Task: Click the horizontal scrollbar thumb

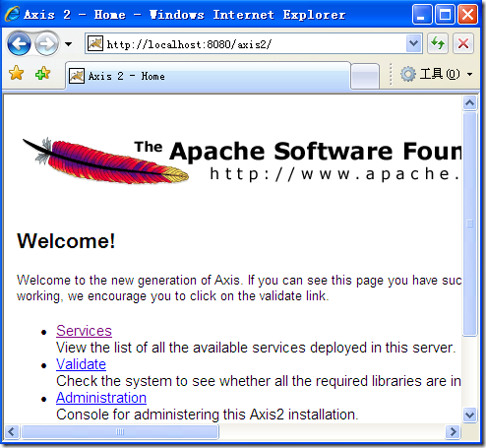Action: coord(120,431)
